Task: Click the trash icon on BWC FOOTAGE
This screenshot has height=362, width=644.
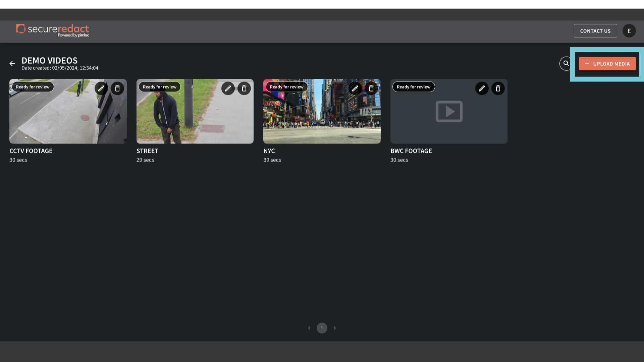Action: coord(498,88)
